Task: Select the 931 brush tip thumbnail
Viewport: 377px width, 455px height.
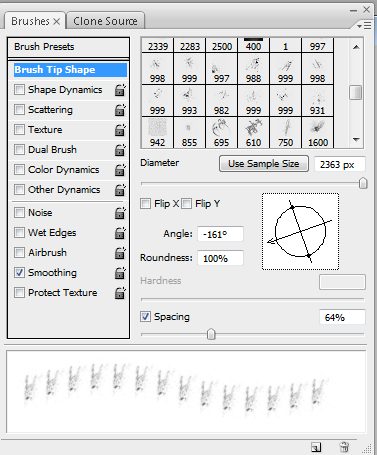Action: click(317, 101)
